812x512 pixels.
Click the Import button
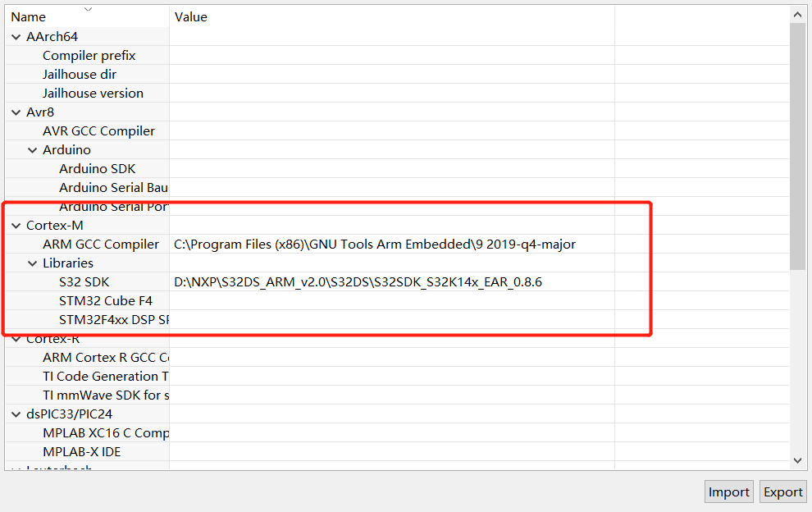pyautogui.click(x=728, y=491)
